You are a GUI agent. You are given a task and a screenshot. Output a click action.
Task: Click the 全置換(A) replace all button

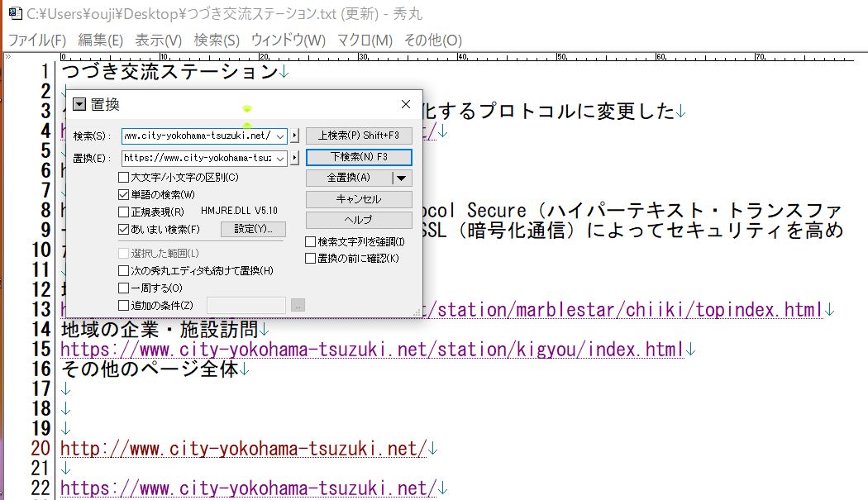pyautogui.click(x=349, y=178)
